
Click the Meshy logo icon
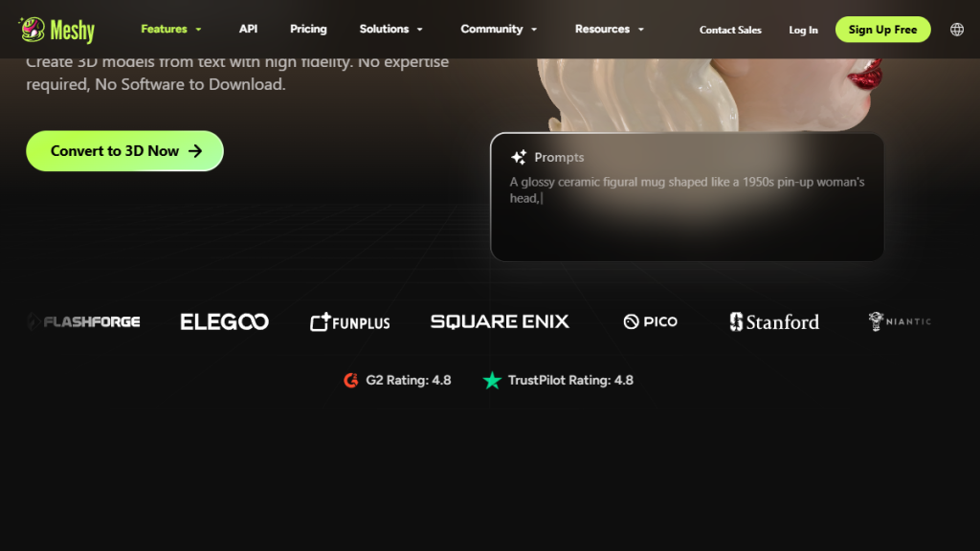pyautogui.click(x=32, y=30)
